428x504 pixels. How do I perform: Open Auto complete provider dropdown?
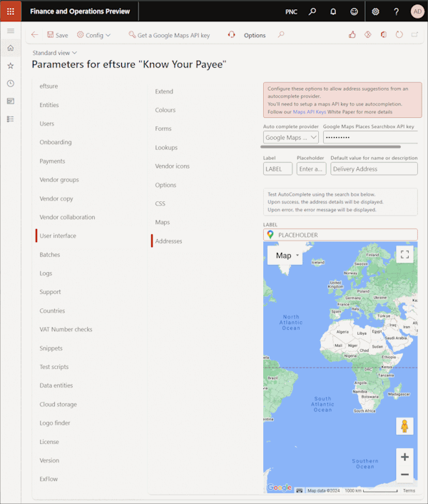point(290,138)
